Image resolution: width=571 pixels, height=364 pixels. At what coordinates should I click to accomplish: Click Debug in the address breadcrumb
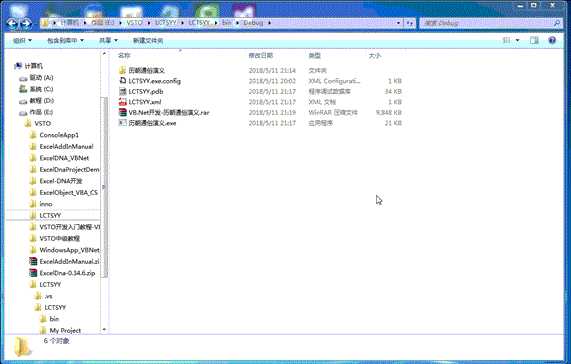point(253,23)
